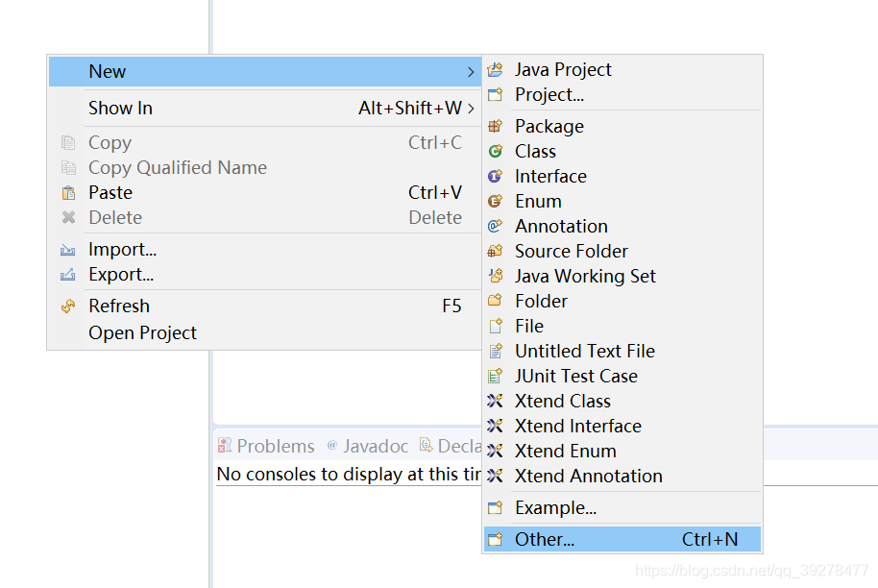Screen dimensions: 878x588
Task: Click the Xtend Class icon
Action: click(x=495, y=401)
